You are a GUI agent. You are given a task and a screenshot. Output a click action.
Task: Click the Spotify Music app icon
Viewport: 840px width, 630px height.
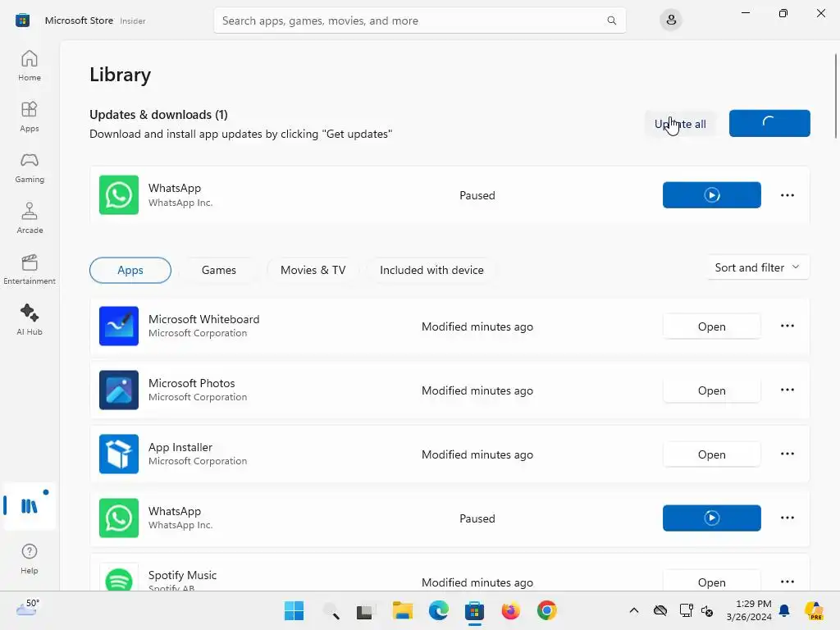(x=119, y=577)
